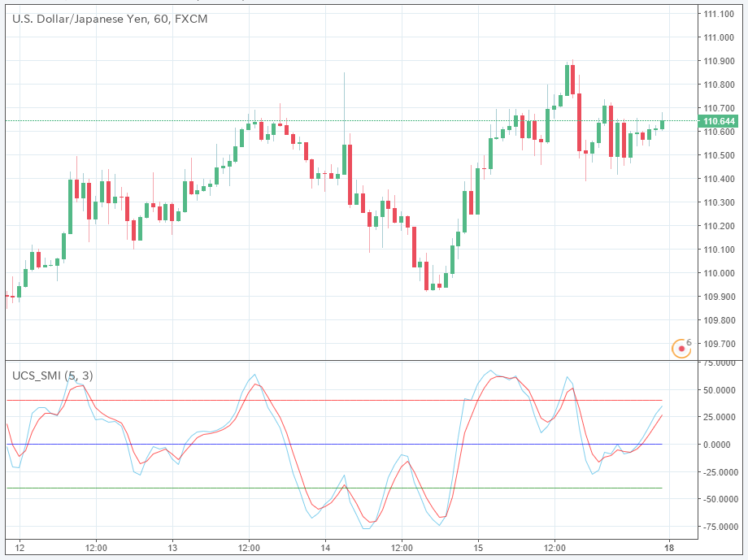The width and height of the screenshot is (748, 560).
Task: Click the date label 15 on time axis
Action: tap(478, 548)
